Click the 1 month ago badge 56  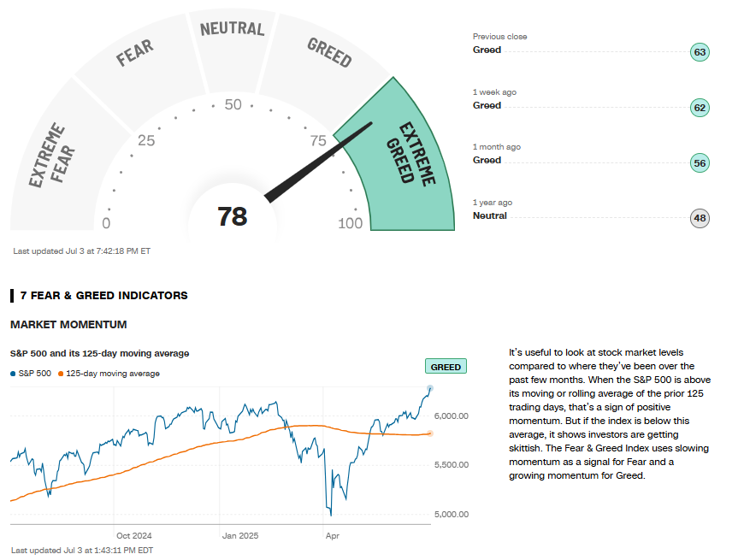pyautogui.click(x=700, y=162)
